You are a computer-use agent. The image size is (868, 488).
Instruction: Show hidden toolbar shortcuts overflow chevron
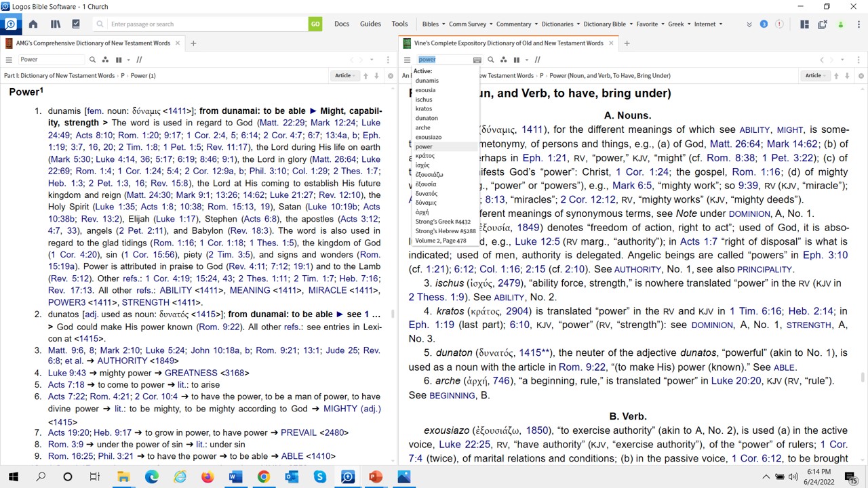click(x=749, y=24)
